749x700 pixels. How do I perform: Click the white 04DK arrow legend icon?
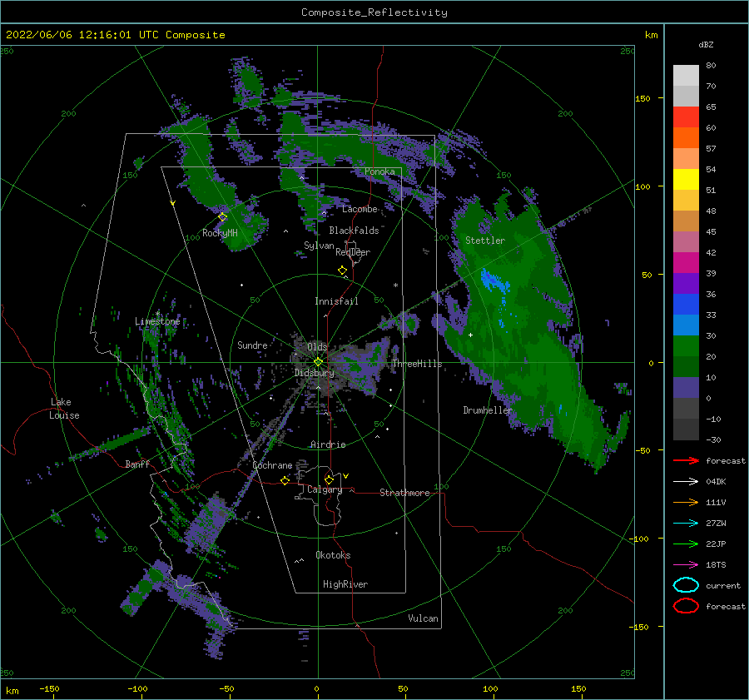[x=686, y=481]
